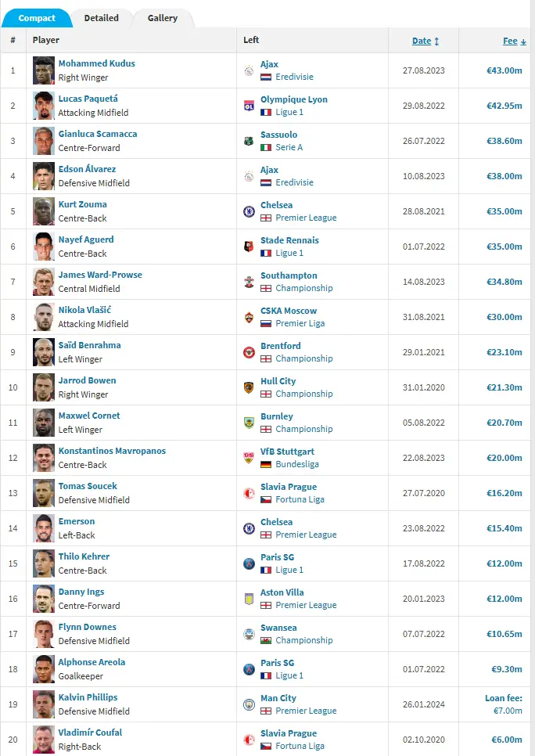The height and width of the screenshot is (756, 535).
Task: Click the Sassuolo club crest icon
Action: point(249,141)
